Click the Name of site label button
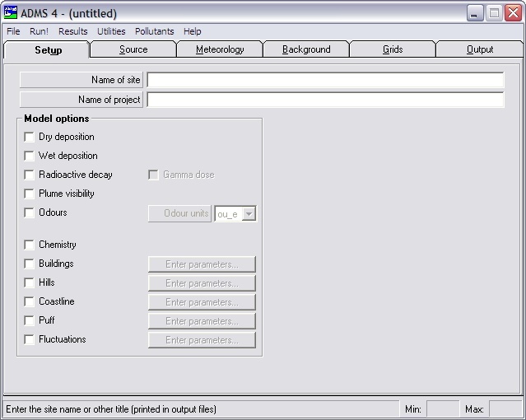 [81, 80]
